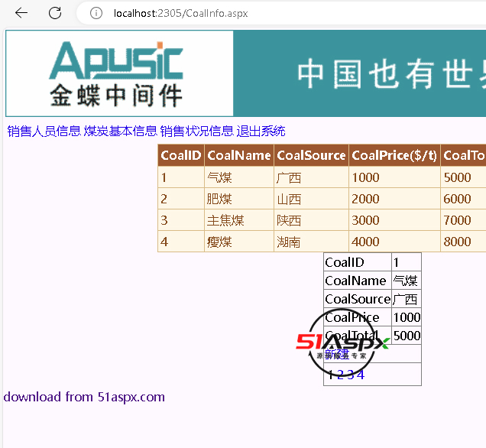Focus the localhost:2305/CoalInfo.aspx address field
The width and height of the screenshot is (486, 448).
click(180, 13)
